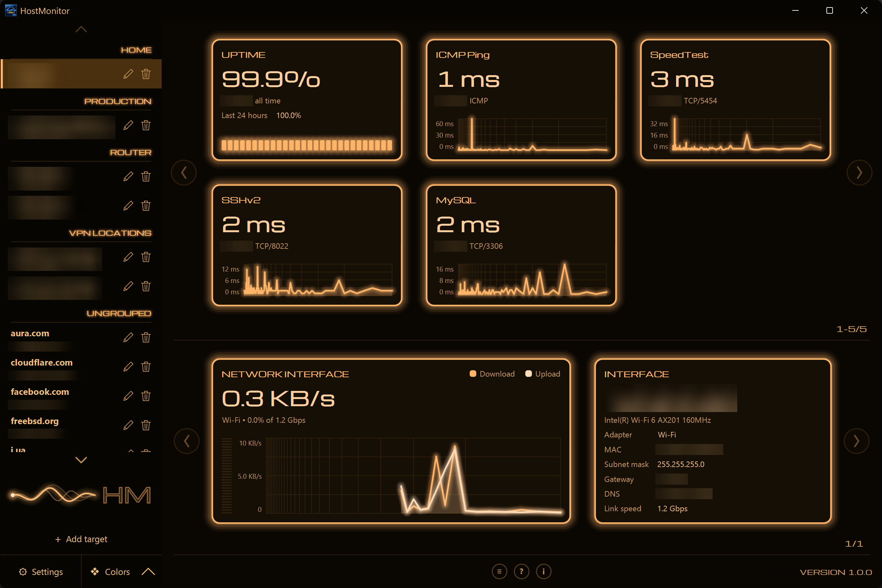
Task: Click Add target
Action: point(81,539)
